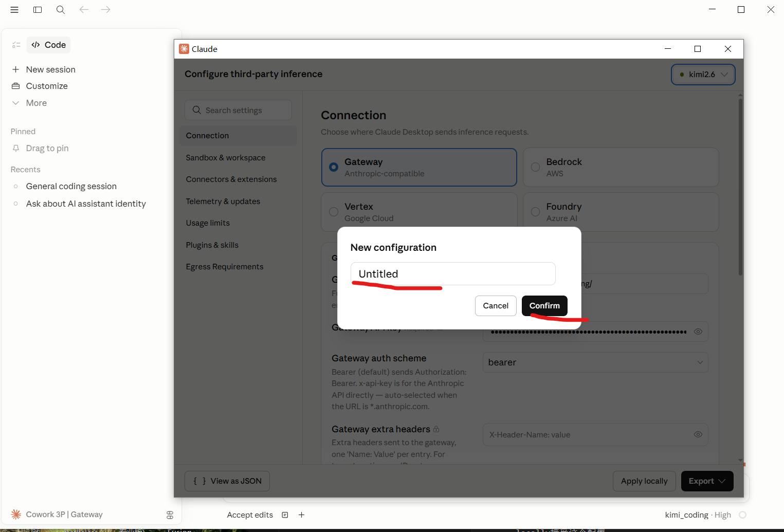Open the kimi_coding High model selector

(x=698, y=515)
